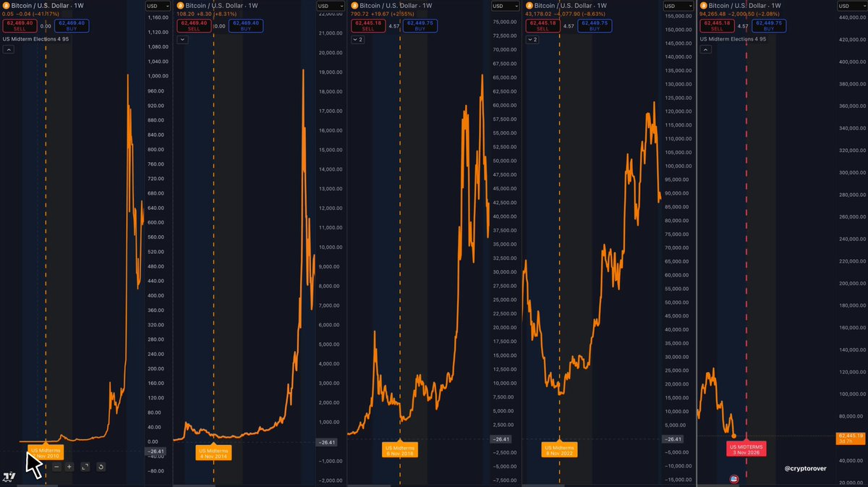Click SELL button on the 2014 midterms chart
The height and width of the screenshot is (487, 868).
(195, 26)
